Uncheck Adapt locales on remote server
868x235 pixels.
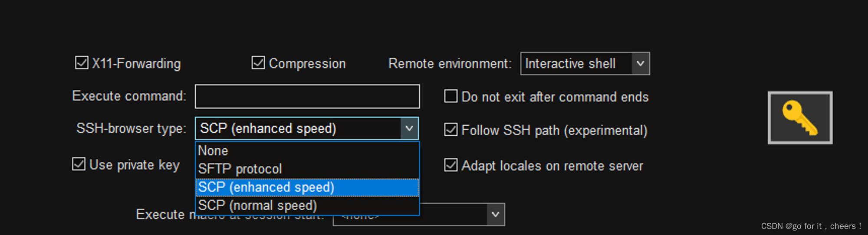pos(451,165)
